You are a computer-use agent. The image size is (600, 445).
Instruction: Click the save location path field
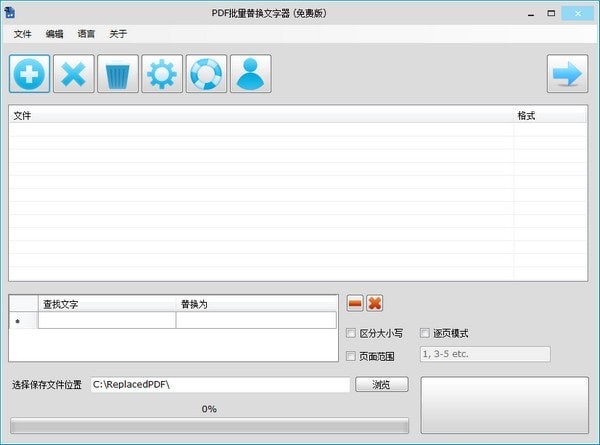(x=220, y=385)
